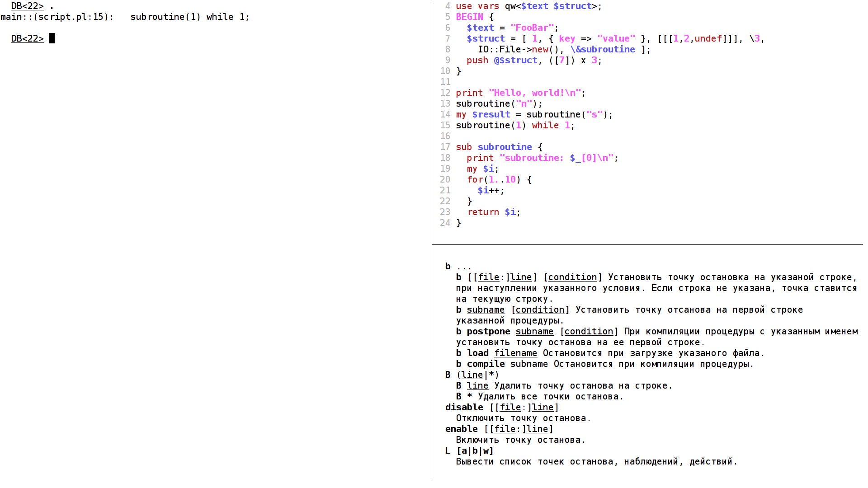The width and height of the screenshot is (868, 488).
Task: Click line number 15 in source pane
Action: pos(445,125)
